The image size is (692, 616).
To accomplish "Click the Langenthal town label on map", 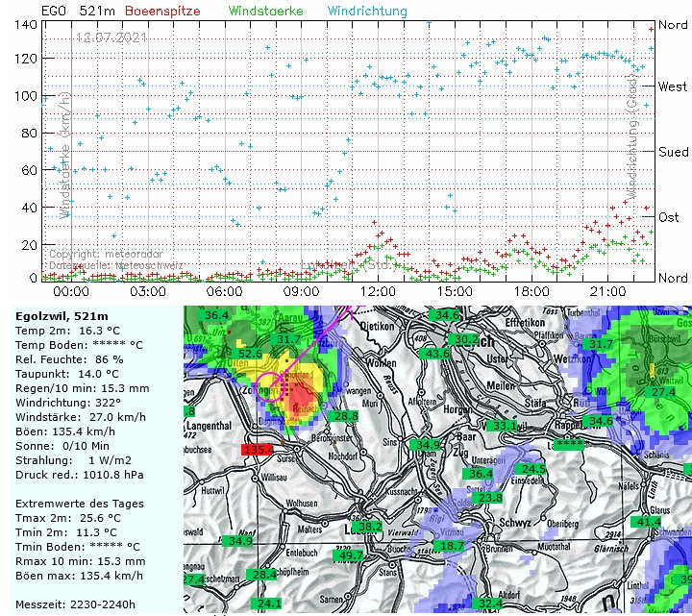I will pos(209,426).
